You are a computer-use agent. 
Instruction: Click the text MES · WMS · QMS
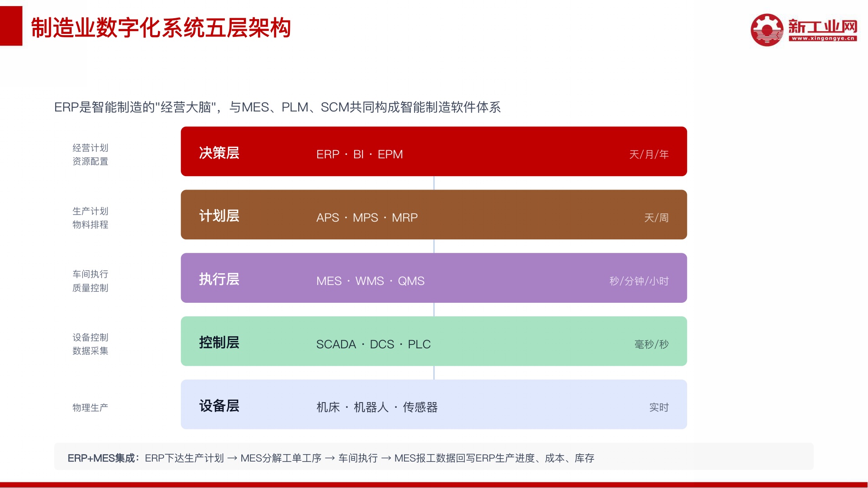click(x=370, y=281)
